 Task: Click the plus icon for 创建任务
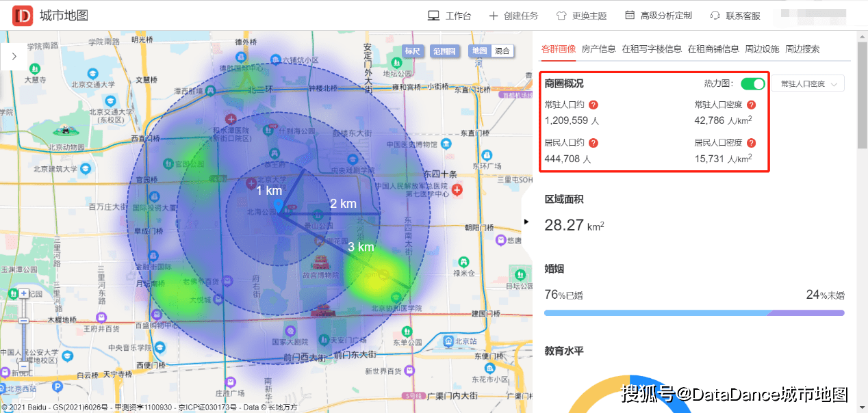pos(494,16)
